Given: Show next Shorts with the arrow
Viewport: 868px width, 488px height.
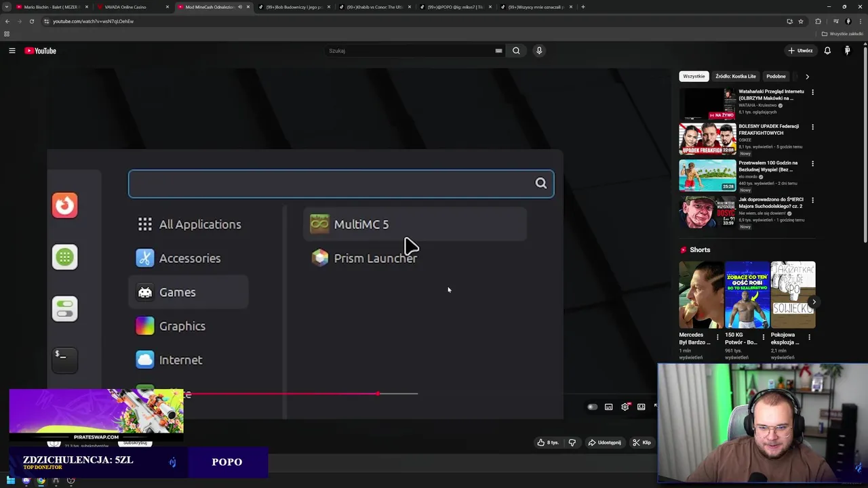Looking at the screenshot, I should [814, 302].
